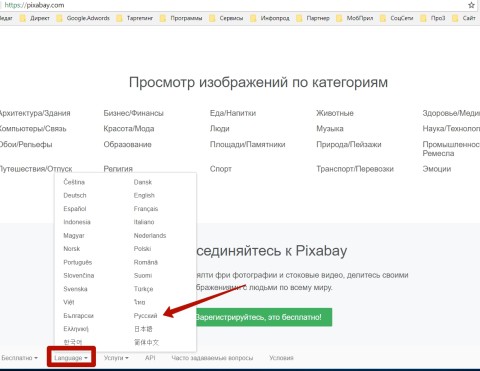
Task: Expand the Услуги footer dropdown
Action: [x=116, y=358]
